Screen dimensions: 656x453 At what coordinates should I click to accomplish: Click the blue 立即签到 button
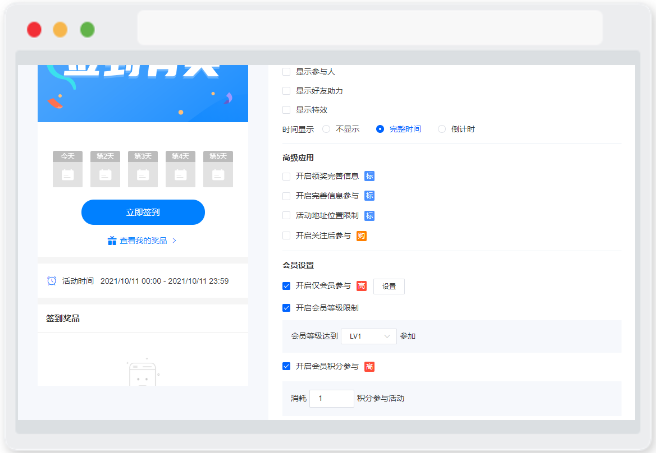143,212
